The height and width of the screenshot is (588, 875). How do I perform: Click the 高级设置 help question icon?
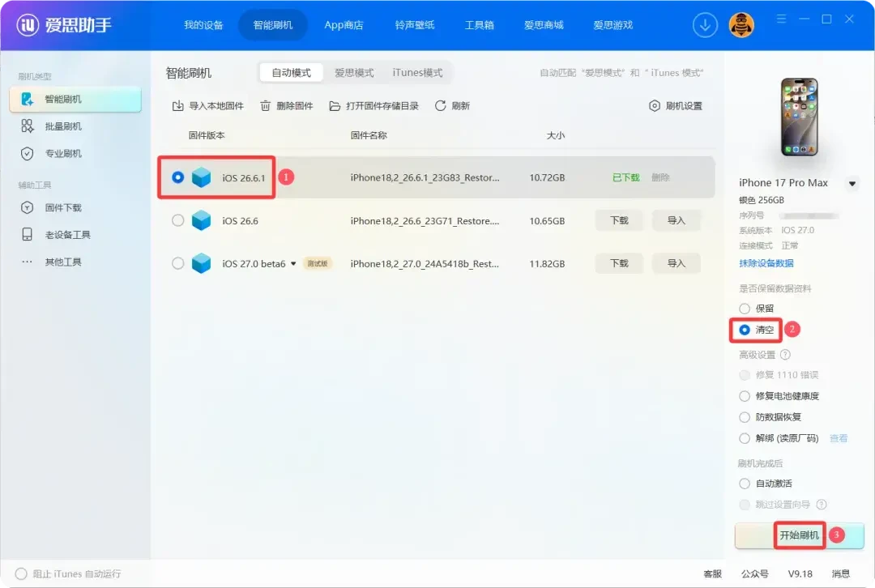click(785, 354)
